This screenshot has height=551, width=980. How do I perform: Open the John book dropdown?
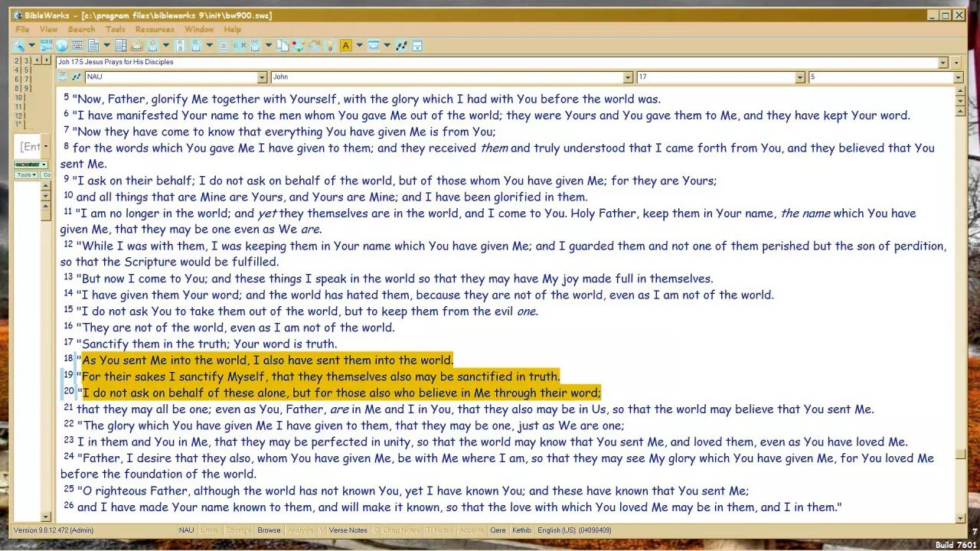click(628, 77)
